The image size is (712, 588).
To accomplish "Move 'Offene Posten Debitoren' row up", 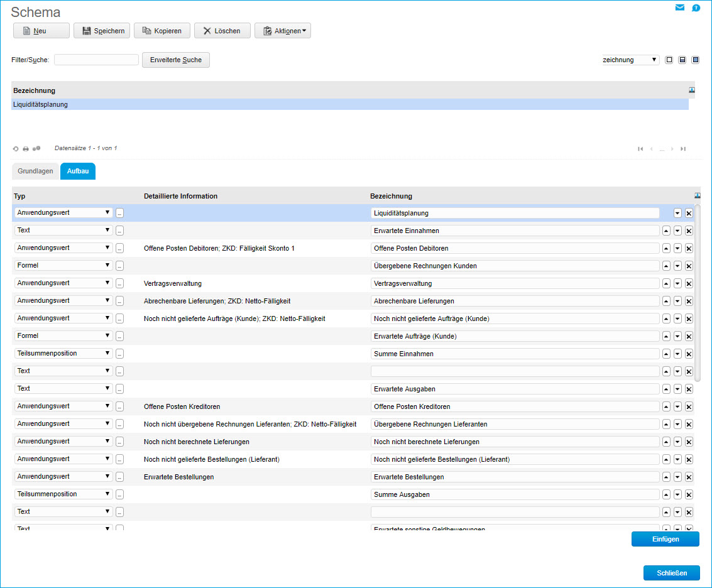I will pos(667,248).
